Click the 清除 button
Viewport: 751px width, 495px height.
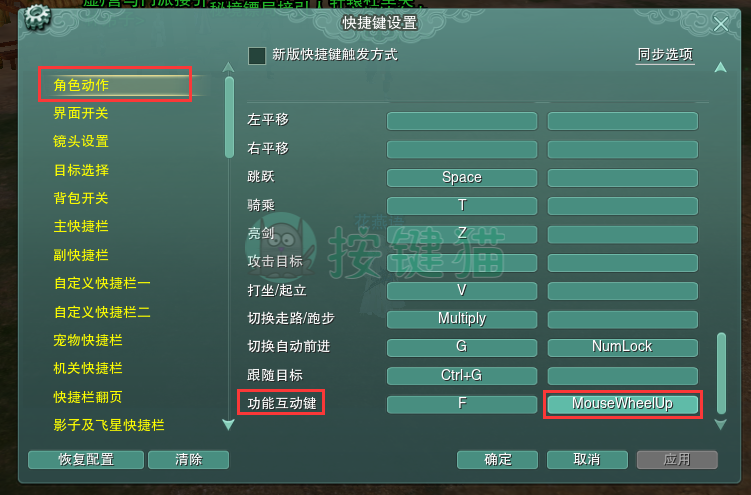[x=188, y=460]
